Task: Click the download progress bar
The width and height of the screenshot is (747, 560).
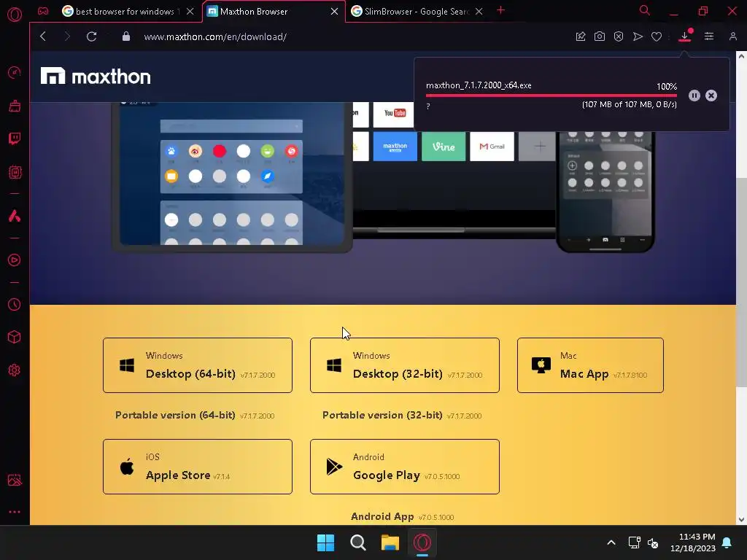Action: [x=551, y=96]
